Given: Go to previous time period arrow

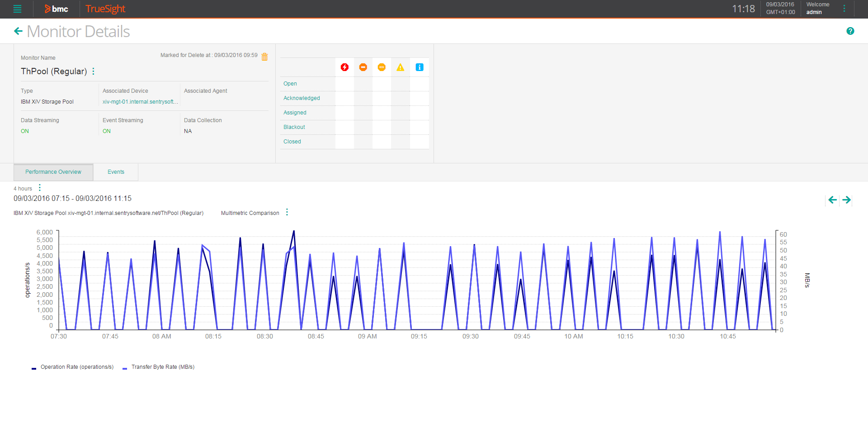Looking at the screenshot, I should coord(832,200).
